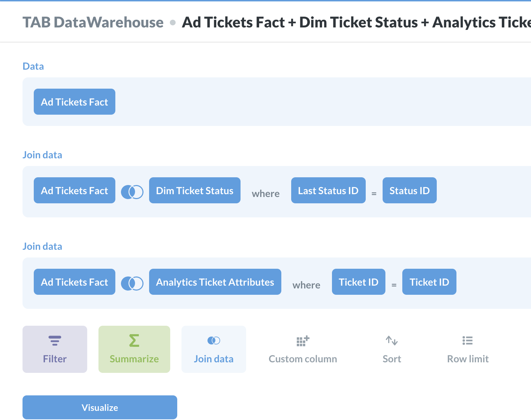Open the Filter step
The height and width of the screenshot is (420, 531).
(x=55, y=349)
